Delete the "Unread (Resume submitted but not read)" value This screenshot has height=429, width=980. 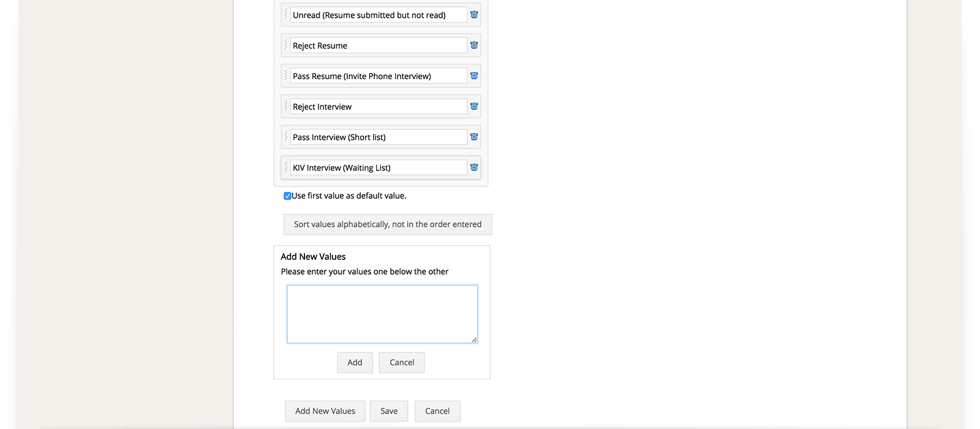tap(474, 15)
